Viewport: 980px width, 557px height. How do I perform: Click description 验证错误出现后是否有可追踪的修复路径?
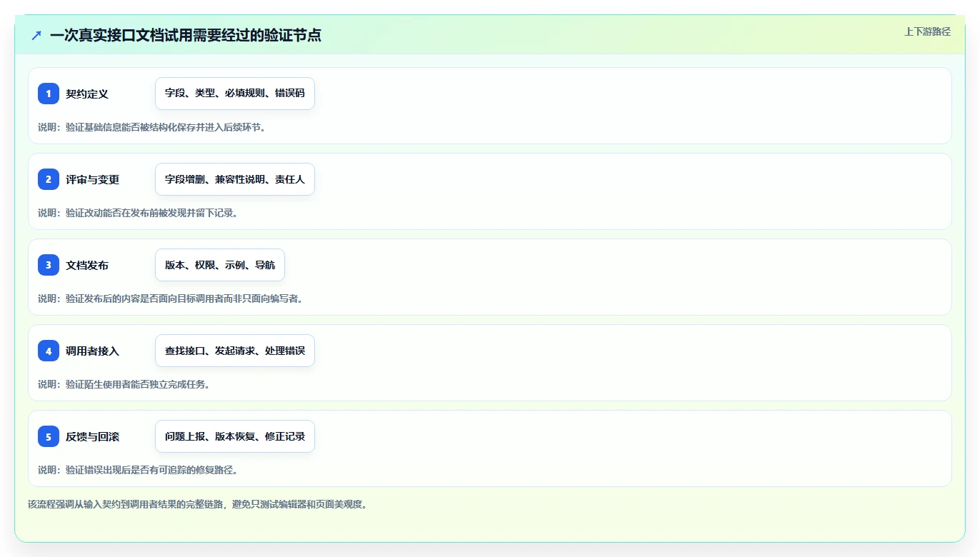pos(138,470)
